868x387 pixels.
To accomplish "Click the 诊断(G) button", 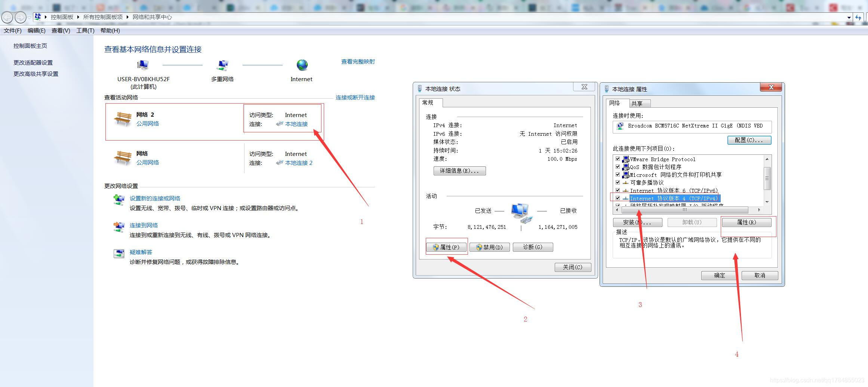I will 533,247.
